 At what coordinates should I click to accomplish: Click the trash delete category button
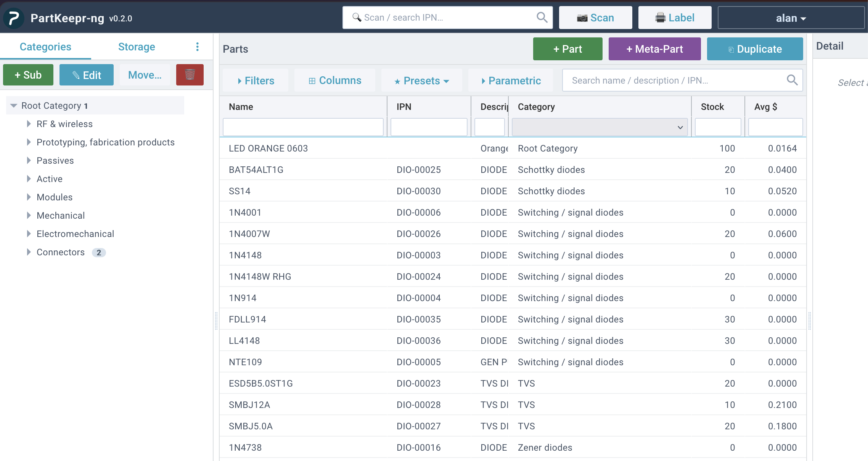point(190,75)
